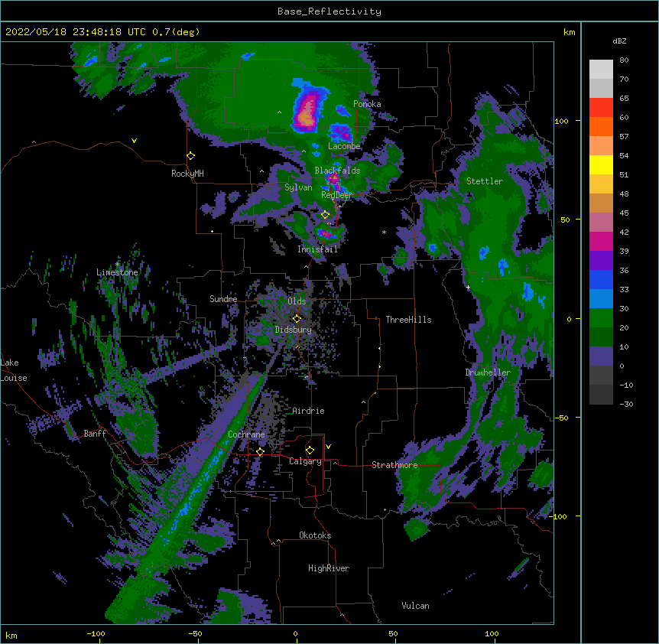
Task: Click the Drumheller town label
Action: [488, 372]
